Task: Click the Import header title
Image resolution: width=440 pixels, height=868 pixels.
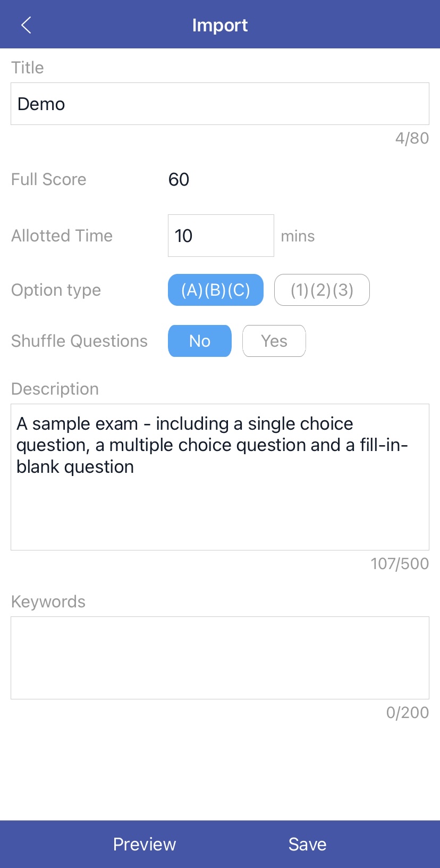Action: click(220, 25)
